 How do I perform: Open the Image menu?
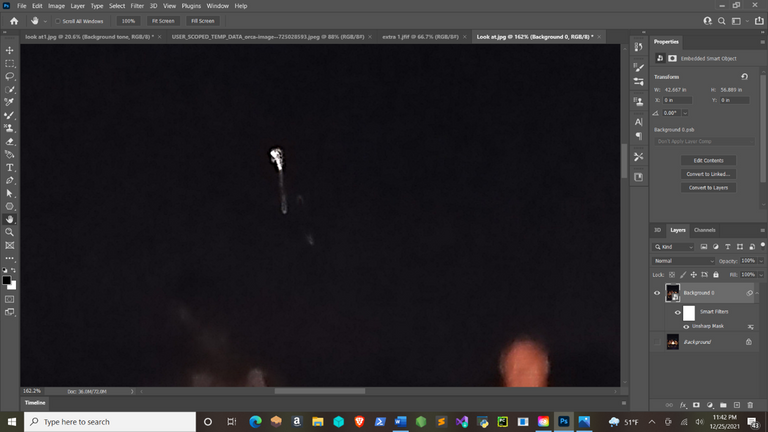[x=56, y=6]
